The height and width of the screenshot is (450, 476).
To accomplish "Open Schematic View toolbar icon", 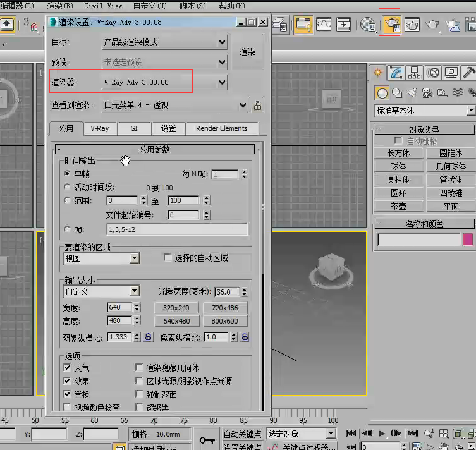I will click(x=344, y=24).
